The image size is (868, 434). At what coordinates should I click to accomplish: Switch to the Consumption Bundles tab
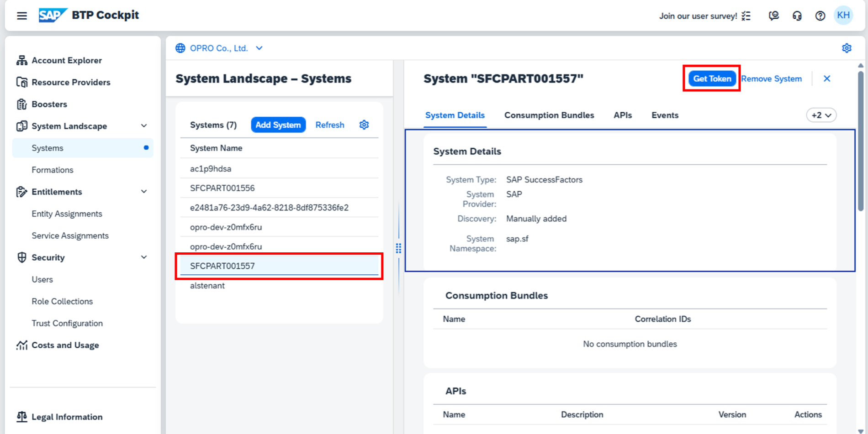549,115
